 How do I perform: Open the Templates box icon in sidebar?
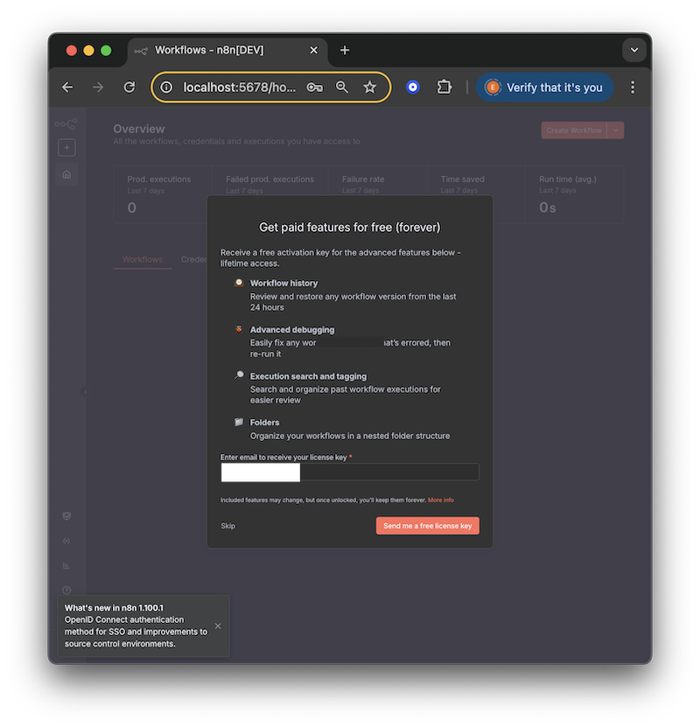66,516
